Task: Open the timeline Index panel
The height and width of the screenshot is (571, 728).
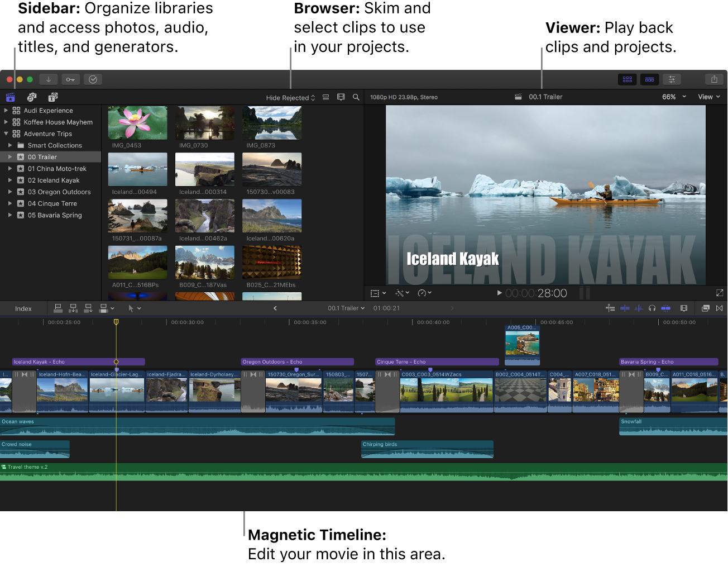Action: [x=23, y=308]
